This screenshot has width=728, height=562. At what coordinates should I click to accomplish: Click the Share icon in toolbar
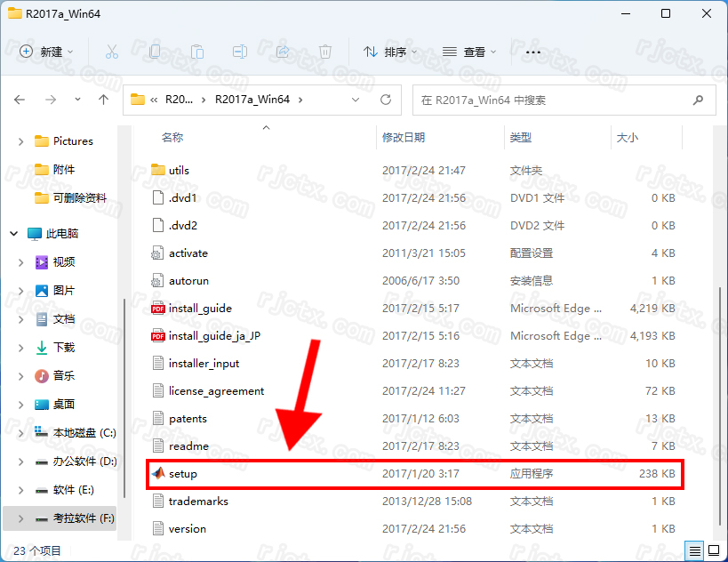(283, 52)
